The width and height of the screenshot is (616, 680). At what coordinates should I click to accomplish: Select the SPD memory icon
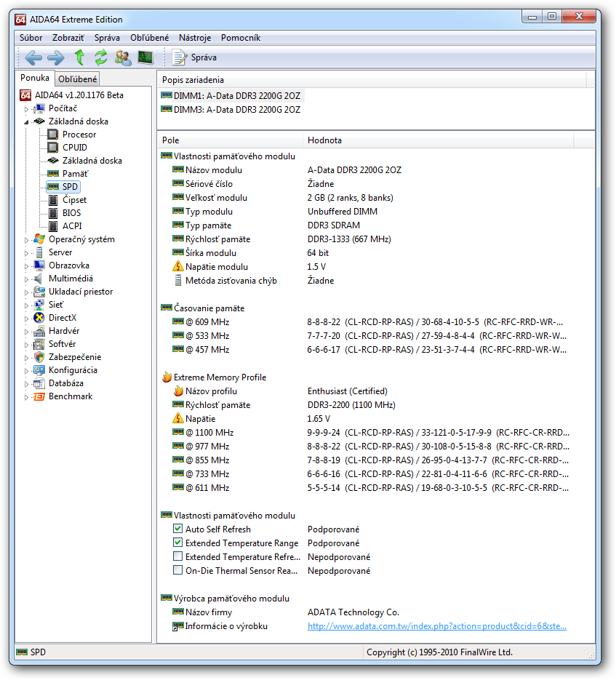(x=53, y=186)
